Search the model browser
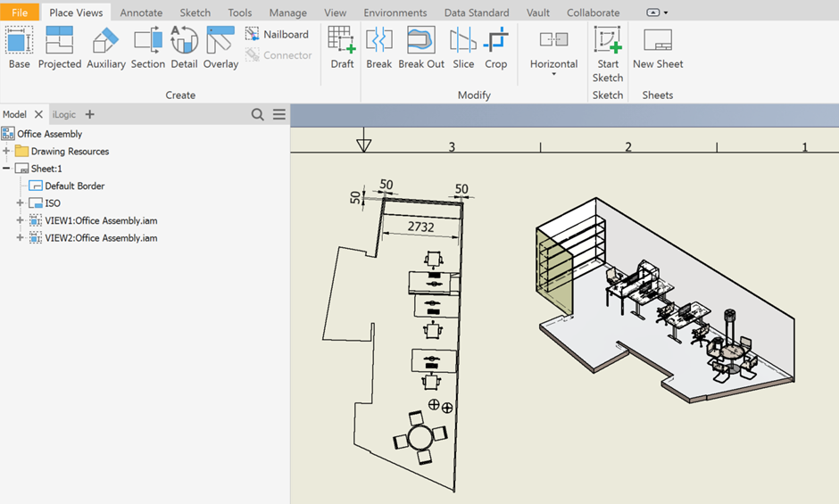This screenshot has height=504, width=839. pyautogui.click(x=257, y=114)
